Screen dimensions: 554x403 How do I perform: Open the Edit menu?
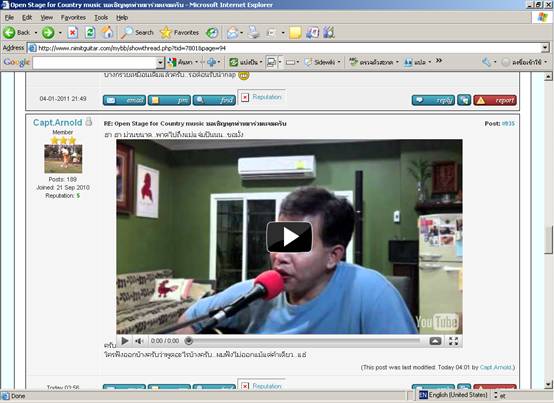coord(27,17)
